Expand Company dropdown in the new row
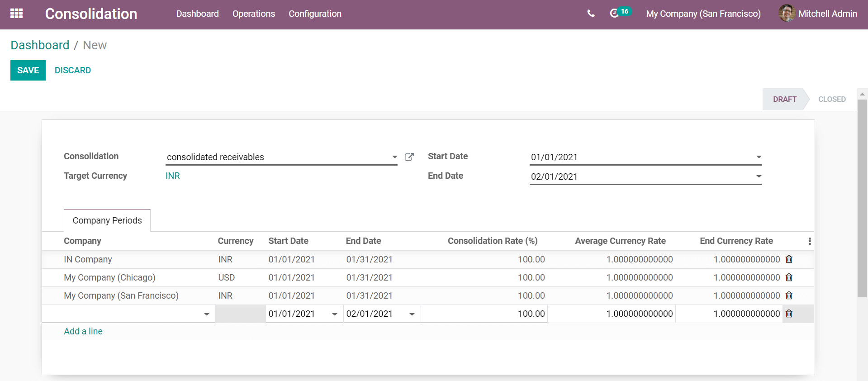The image size is (868, 381). coord(206,314)
